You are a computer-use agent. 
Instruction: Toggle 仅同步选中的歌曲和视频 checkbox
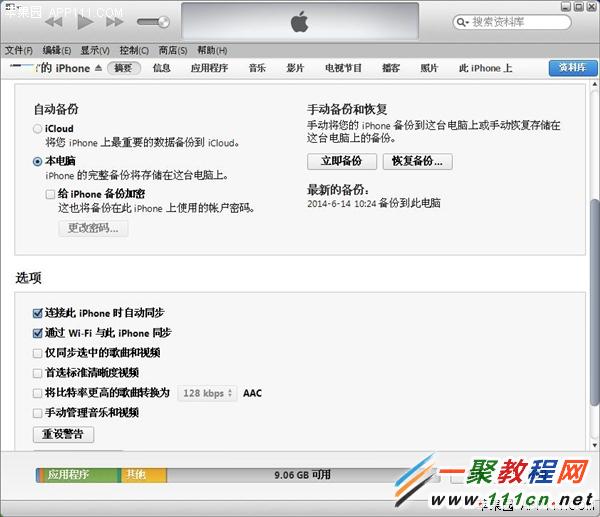(x=37, y=353)
